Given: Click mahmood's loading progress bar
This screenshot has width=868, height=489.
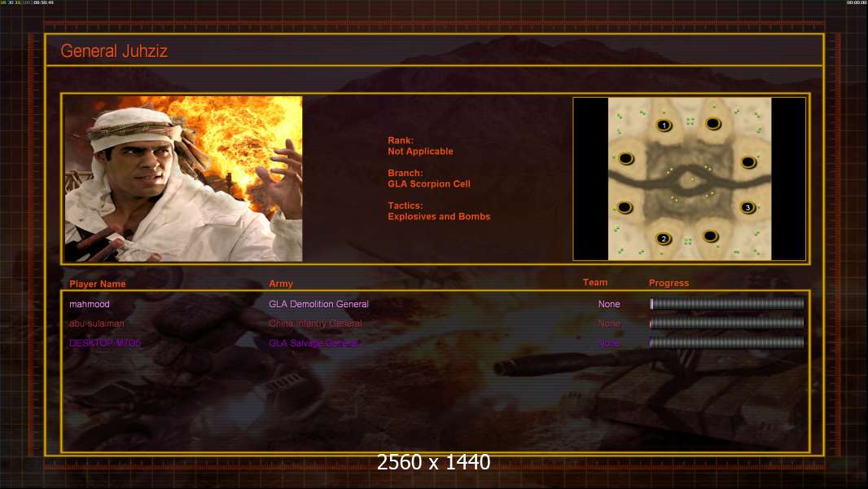Looking at the screenshot, I should [727, 303].
